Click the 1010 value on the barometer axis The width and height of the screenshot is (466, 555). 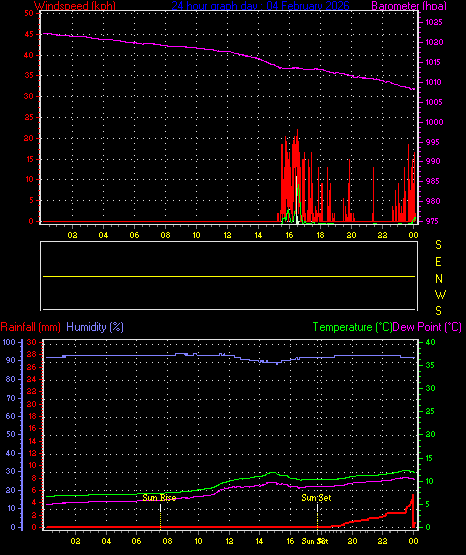[434, 82]
